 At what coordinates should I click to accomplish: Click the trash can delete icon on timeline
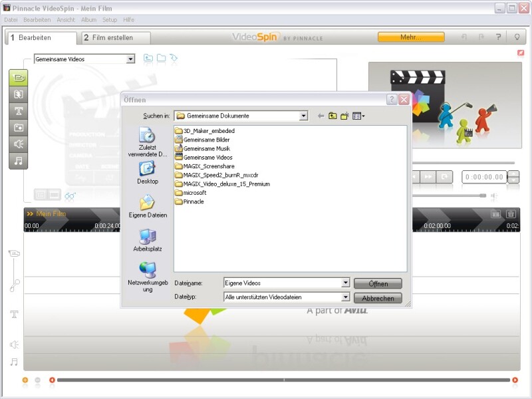(x=511, y=213)
